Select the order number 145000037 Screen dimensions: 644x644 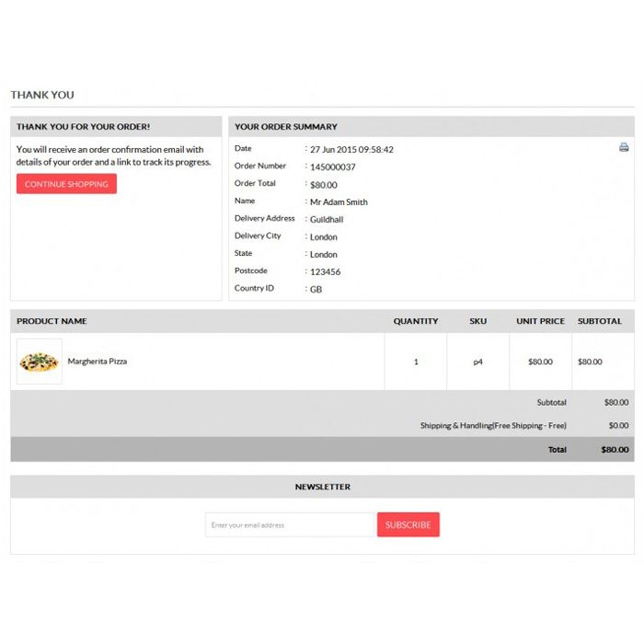333,167
